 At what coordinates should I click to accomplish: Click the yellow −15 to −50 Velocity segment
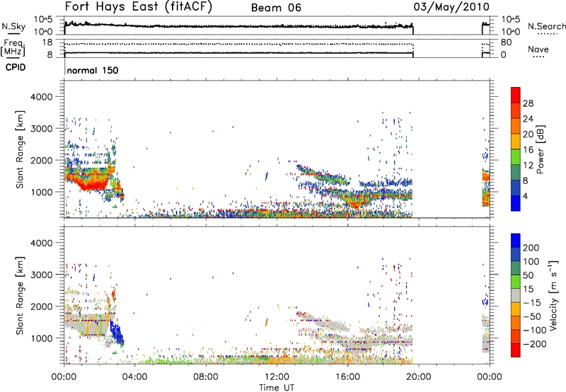pyautogui.click(x=516, y=309)
